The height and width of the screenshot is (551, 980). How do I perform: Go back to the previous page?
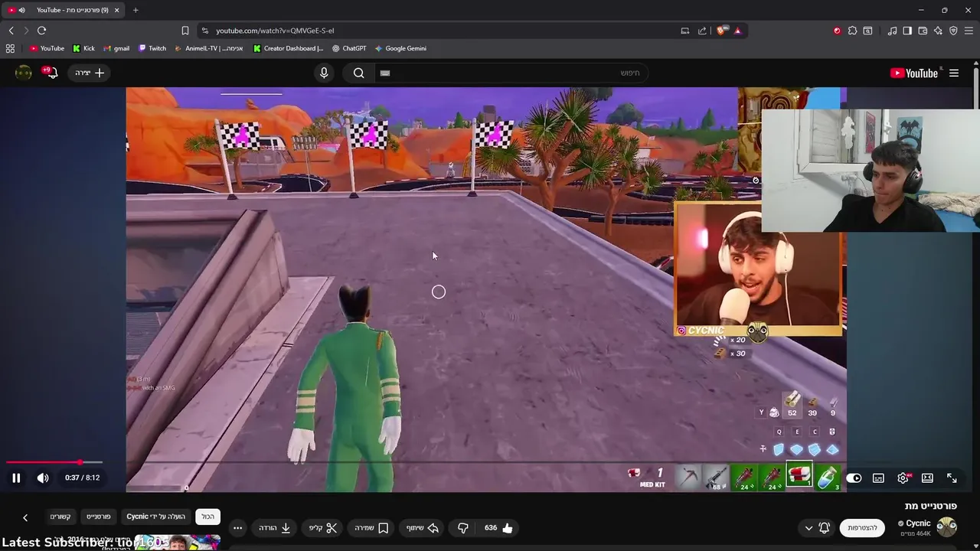tap(11, 31)
